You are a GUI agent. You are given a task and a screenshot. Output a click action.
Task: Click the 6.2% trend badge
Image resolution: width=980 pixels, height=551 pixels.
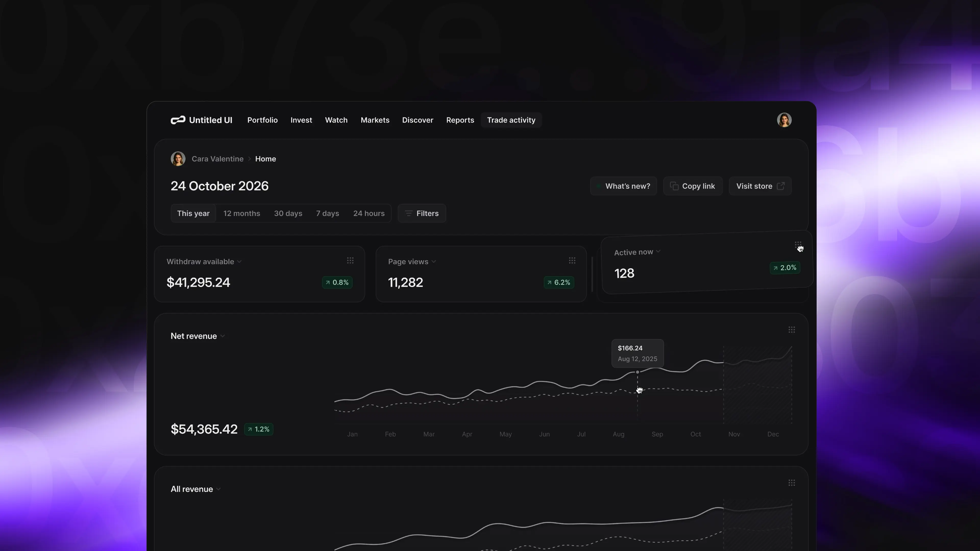click(559, 283)
